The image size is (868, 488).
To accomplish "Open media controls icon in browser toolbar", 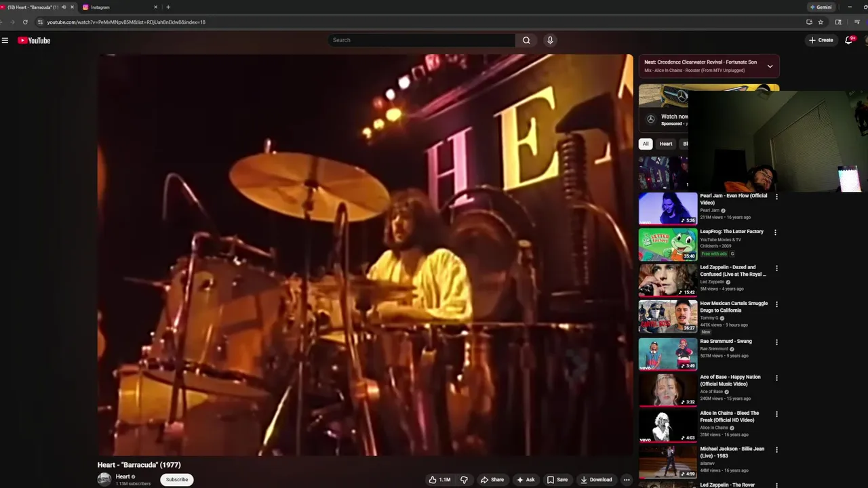I will (857, 22).
